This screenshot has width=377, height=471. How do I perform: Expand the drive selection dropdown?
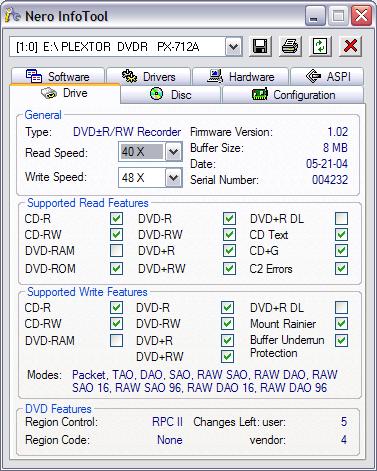[x=233, y=47]
